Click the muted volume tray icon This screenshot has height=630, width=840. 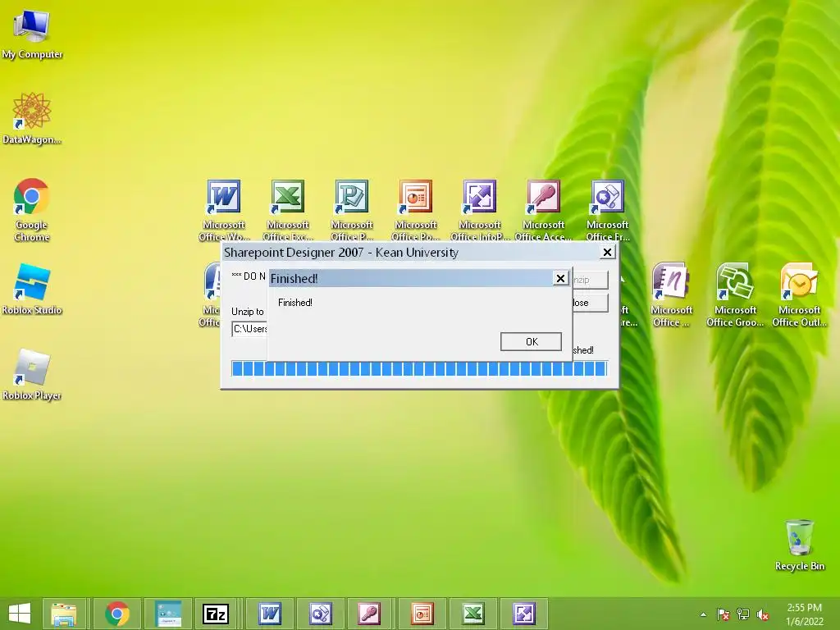(x=763, y=614)
